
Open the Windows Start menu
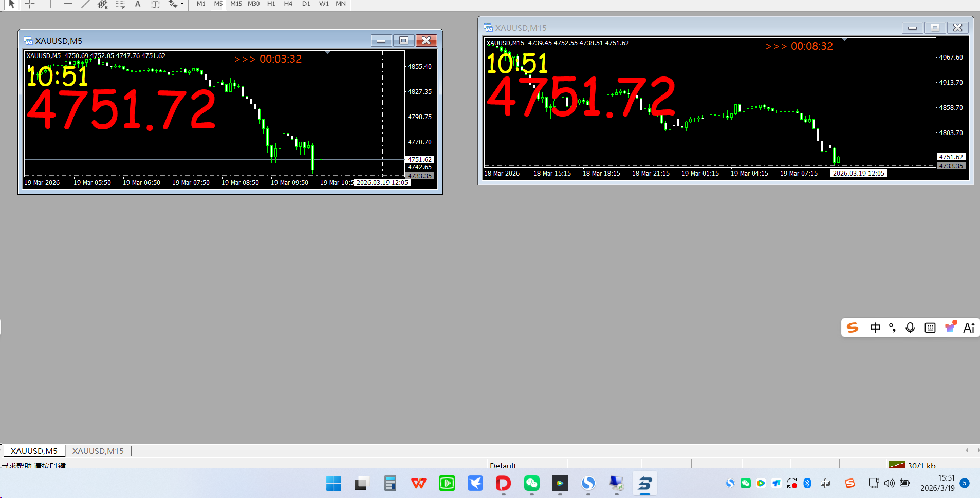[334, 483]
